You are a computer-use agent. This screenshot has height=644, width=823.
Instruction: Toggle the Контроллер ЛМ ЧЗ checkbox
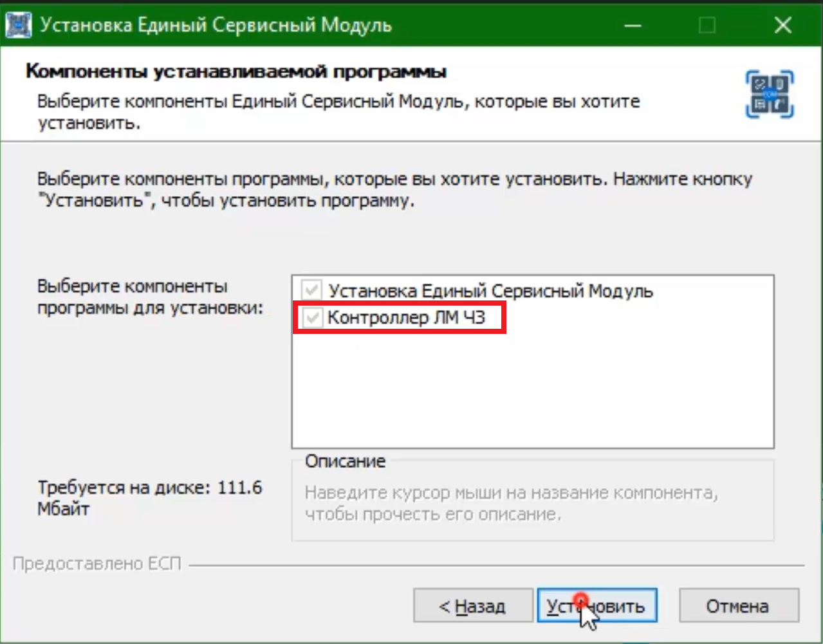pyautogui.click(x=313, y=317)
